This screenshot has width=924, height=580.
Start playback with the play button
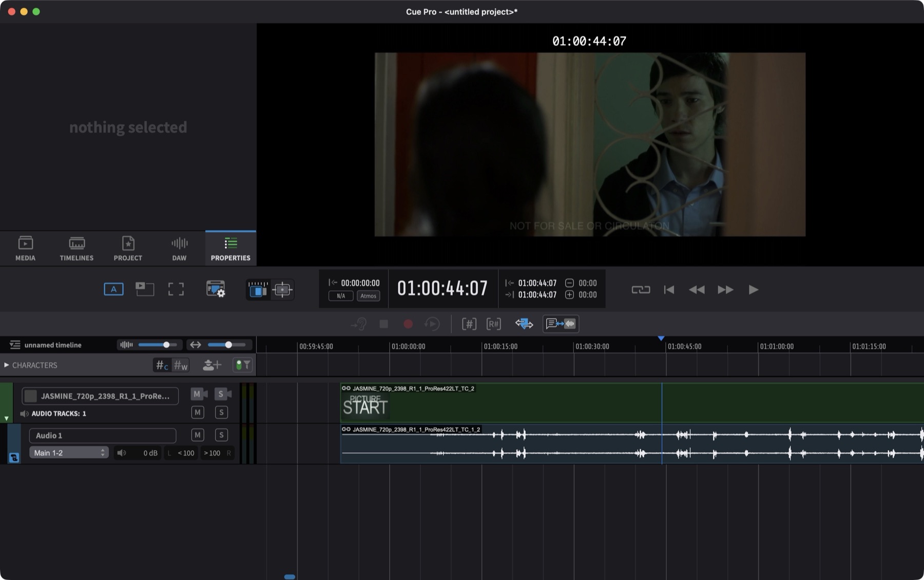pos(753,290)
